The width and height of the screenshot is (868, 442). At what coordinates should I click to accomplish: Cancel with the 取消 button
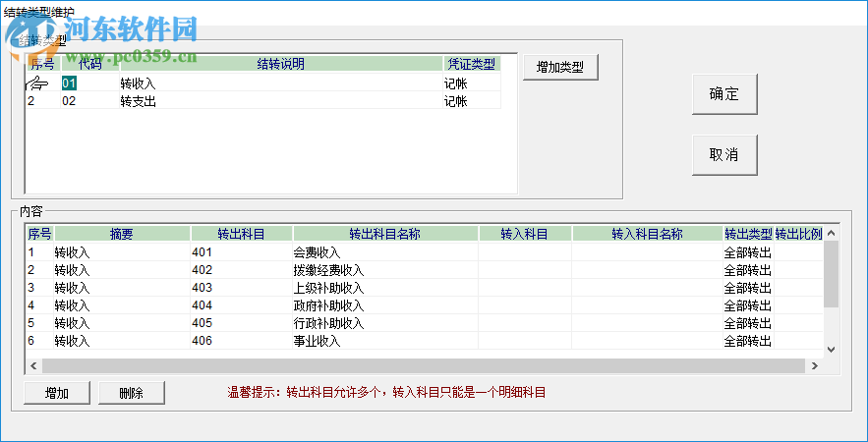pyautogui.click(x=724, y=155)
